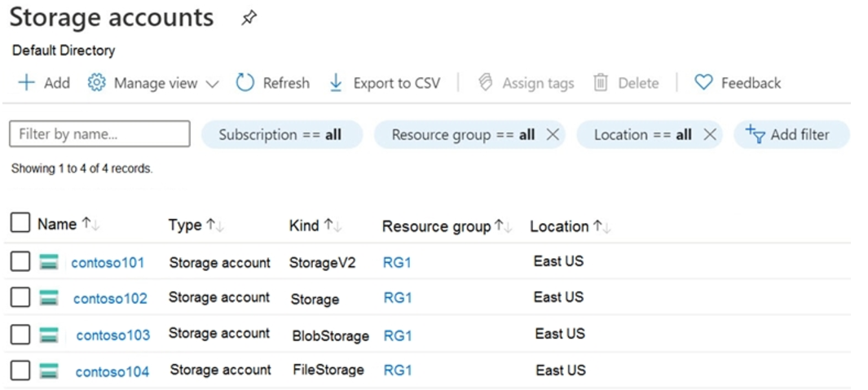Click the Add filter button
868x390 pixels.
pos(791,135)
